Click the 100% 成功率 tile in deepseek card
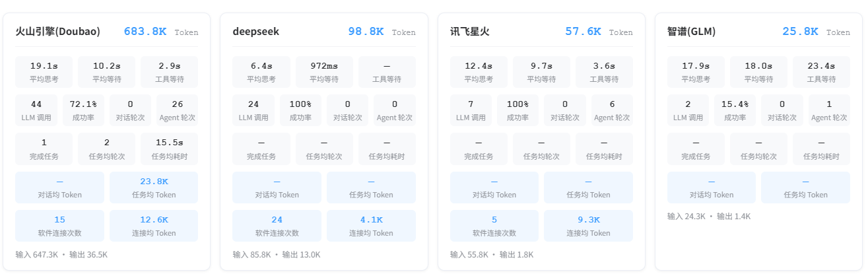The height and width of the screenshot is (274, 868). [300, 110]
